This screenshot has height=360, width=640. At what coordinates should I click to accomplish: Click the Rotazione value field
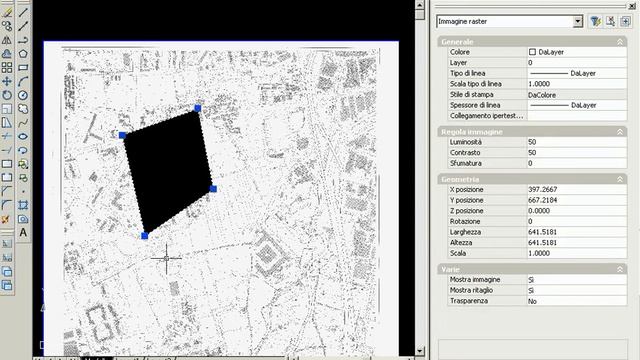coord(577,221)
